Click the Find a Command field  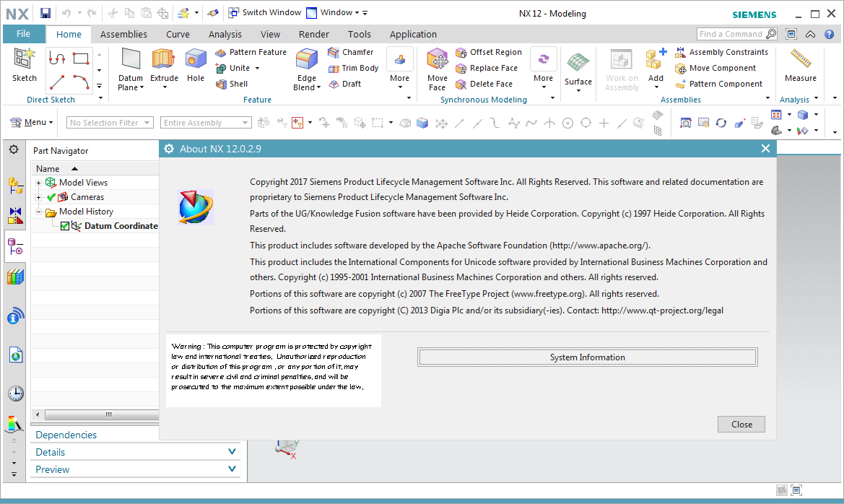click(737, 34)
